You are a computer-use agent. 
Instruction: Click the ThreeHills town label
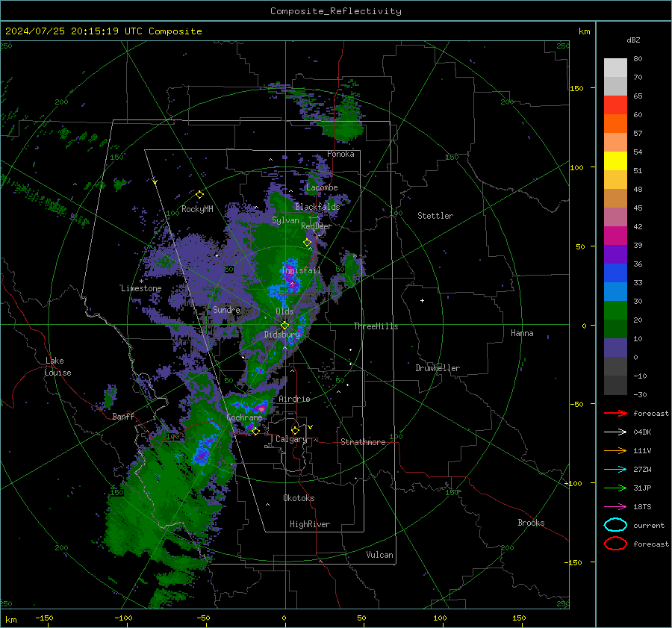(x=376, y=326)
